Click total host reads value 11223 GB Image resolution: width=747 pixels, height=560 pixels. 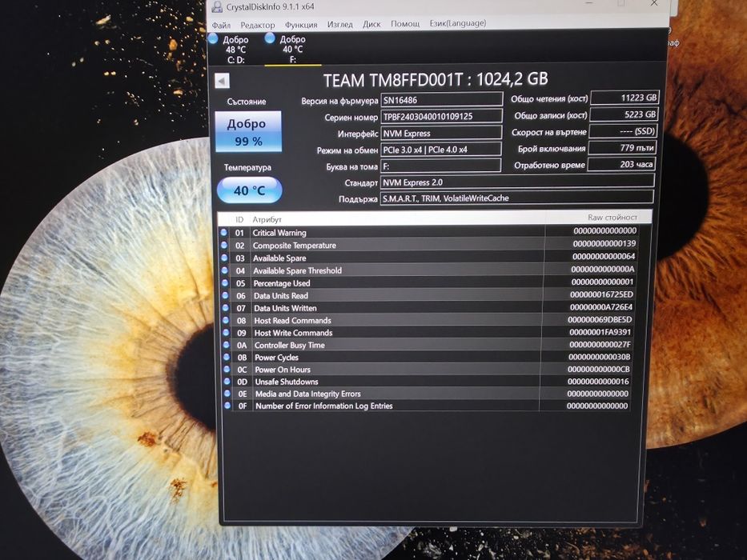tap(625, 98)
